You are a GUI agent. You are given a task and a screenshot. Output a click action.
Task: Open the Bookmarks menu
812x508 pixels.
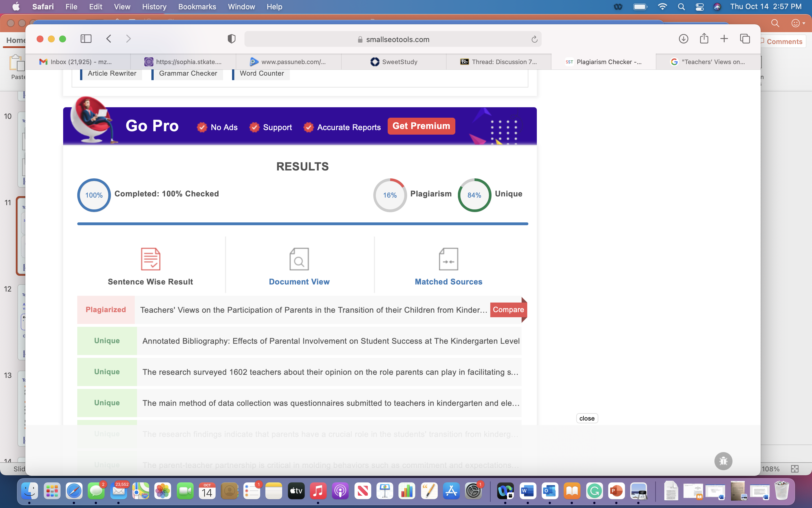pos(197,7)
